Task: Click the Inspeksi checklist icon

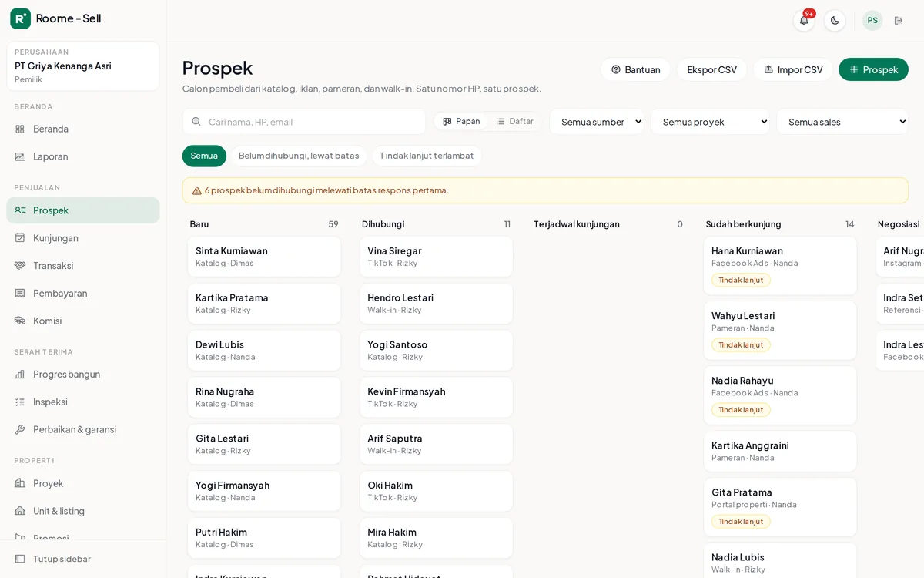Action: [20, 402]
